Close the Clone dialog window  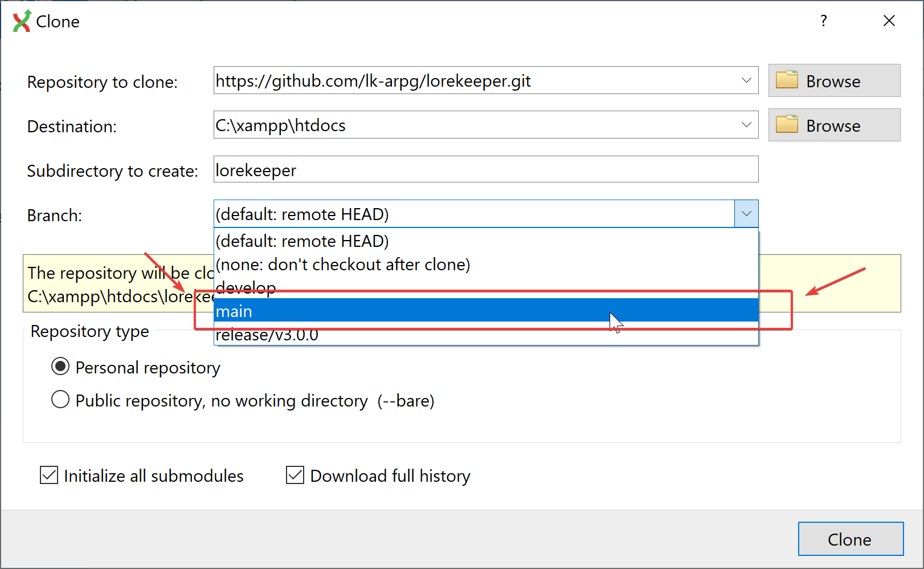click(889, 21)
